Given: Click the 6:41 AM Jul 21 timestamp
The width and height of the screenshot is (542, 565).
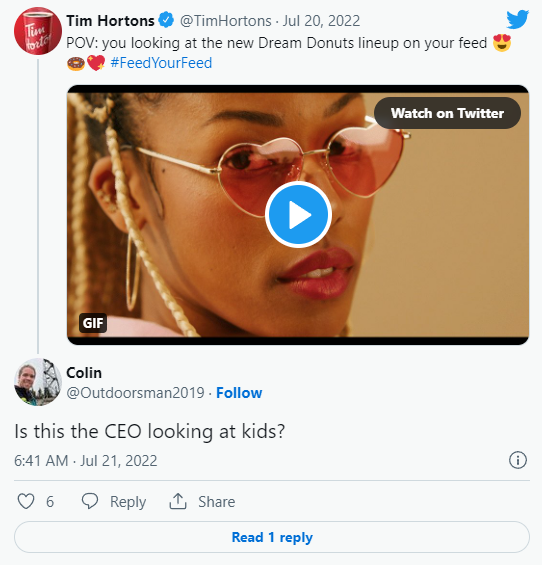Looking at the screenshot, I should 86,461.
